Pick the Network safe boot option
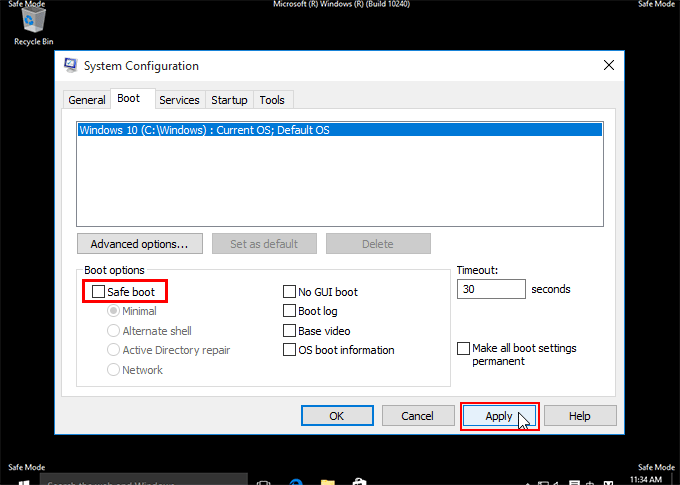680x485 pixels. [x=113, y=370]
